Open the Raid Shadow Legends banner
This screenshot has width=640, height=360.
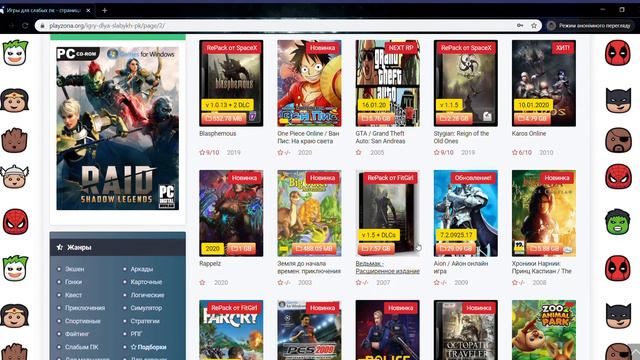click(x=118, y=128)
